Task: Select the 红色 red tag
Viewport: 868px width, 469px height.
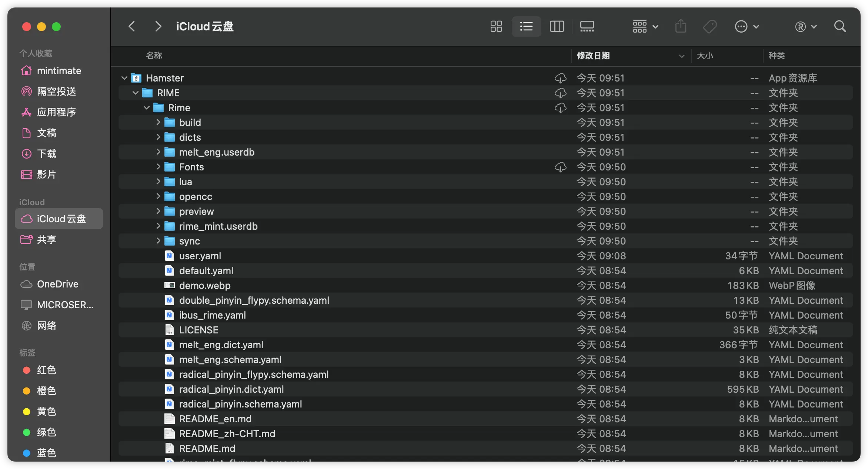Action: coord(59,370)
